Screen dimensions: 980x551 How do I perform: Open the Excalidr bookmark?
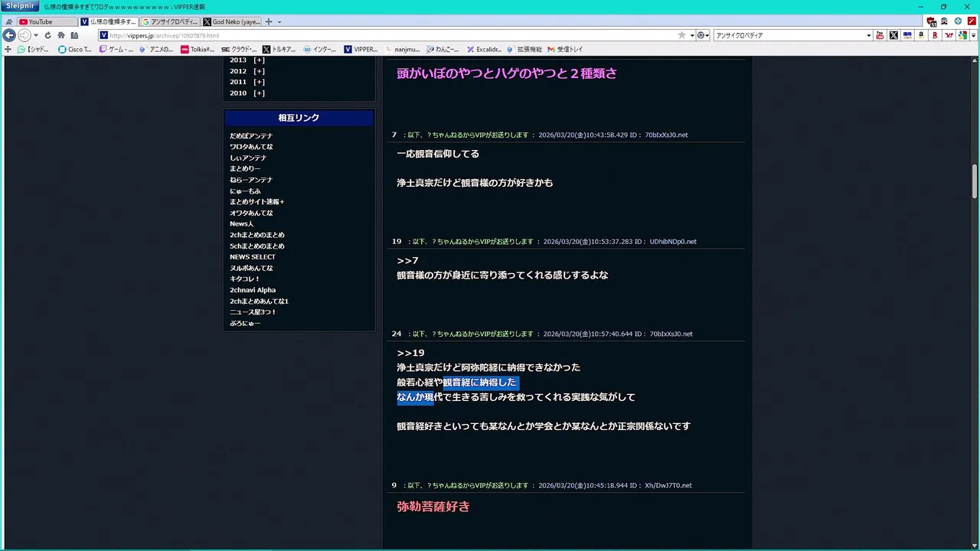coord(485,49)
